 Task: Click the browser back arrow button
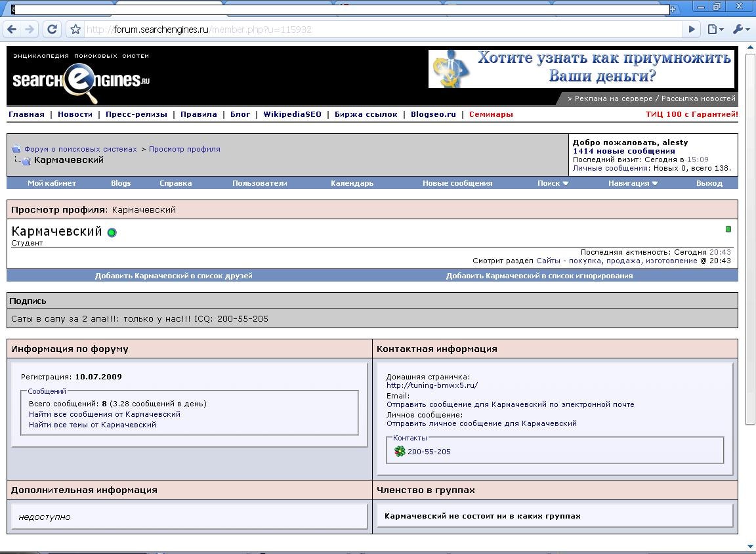point(11,30)
